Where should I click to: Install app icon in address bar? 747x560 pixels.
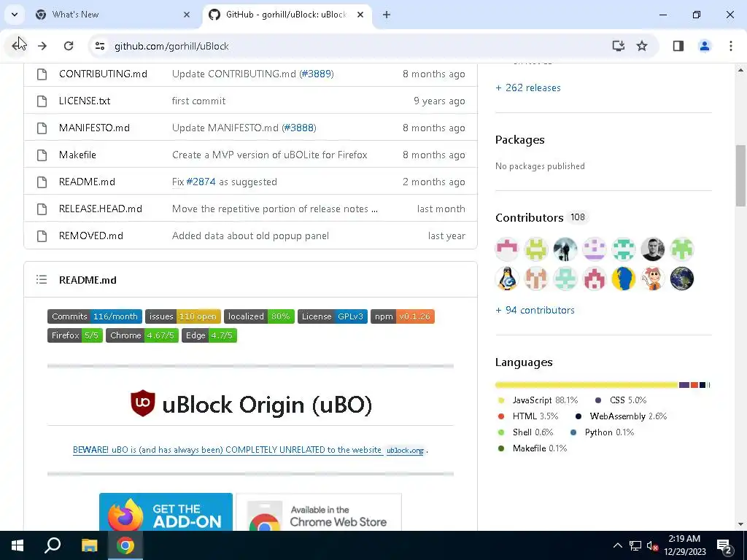click(x=619, y=46)
